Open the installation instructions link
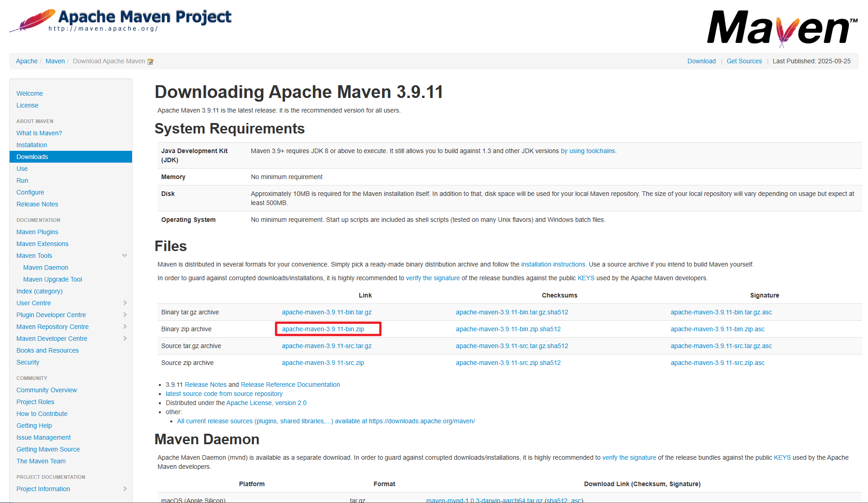Image resolution: width=868 pixels, height=503 pixels. point(553,264)
